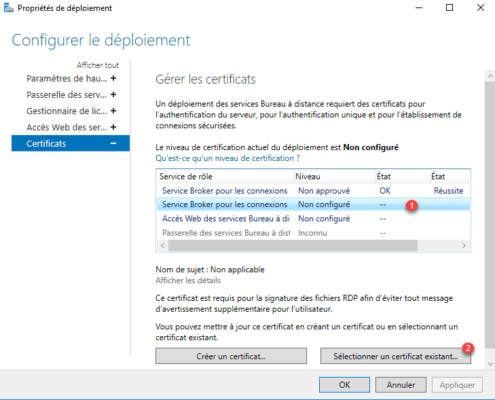
Task: Open the Passerelle des serv... section
Action: click(x=67, y=95)
